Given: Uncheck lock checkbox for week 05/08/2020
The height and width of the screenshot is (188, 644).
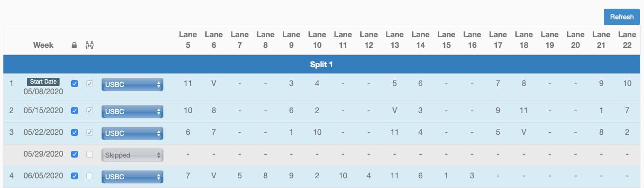Looking at the screenshot, I should coord(74,84).
